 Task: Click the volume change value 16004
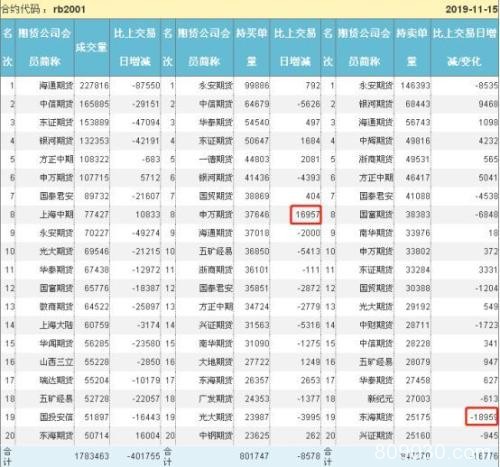coord(148,435)
